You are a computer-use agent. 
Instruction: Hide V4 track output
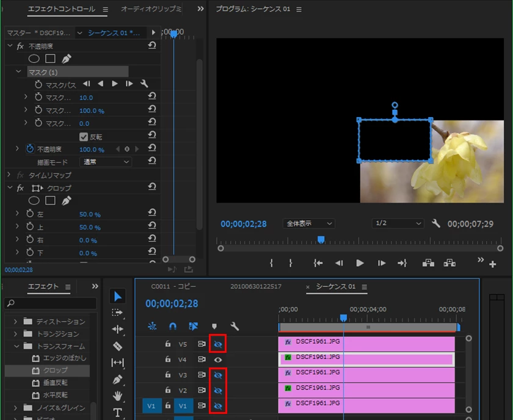tap(218, 360)
